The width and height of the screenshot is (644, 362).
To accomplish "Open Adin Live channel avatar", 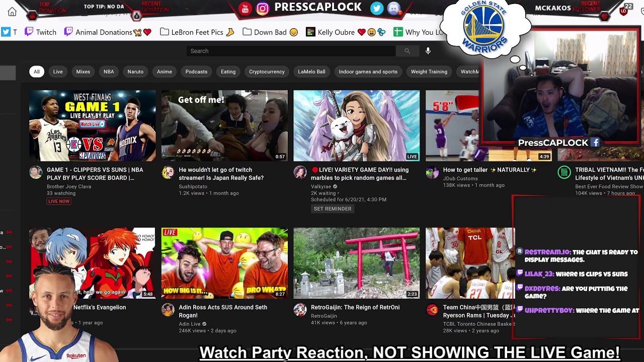I will tap(168, 310).
